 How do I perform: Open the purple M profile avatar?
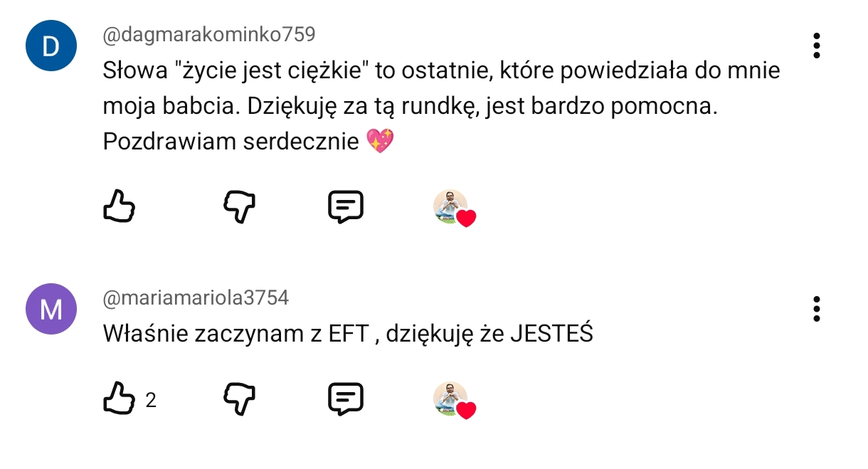[x=51, y=309]
